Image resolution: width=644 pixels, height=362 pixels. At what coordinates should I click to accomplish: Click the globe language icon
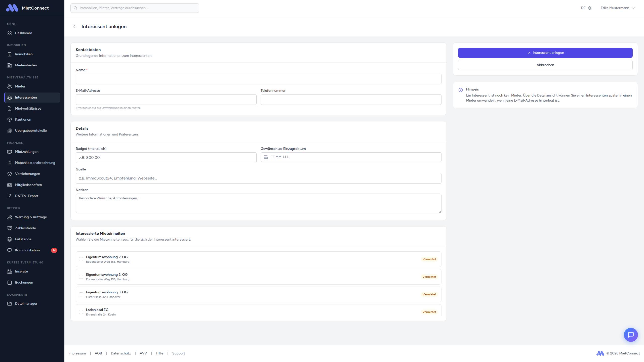[x=590, y=8]
